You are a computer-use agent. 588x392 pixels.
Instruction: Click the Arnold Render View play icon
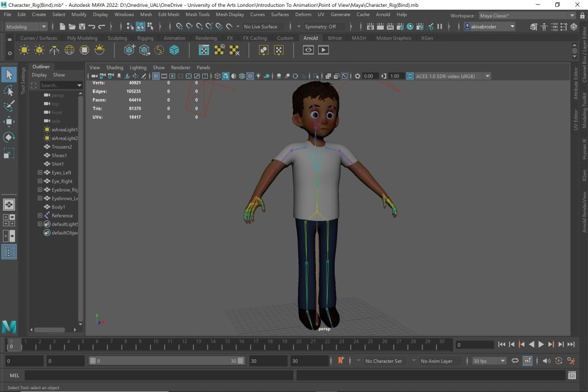pos(324,51)
